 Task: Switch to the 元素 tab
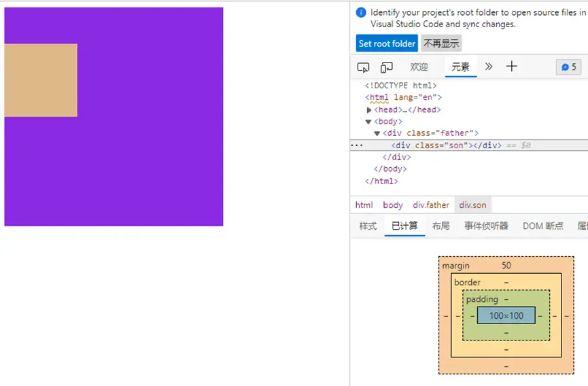point(460,67)
